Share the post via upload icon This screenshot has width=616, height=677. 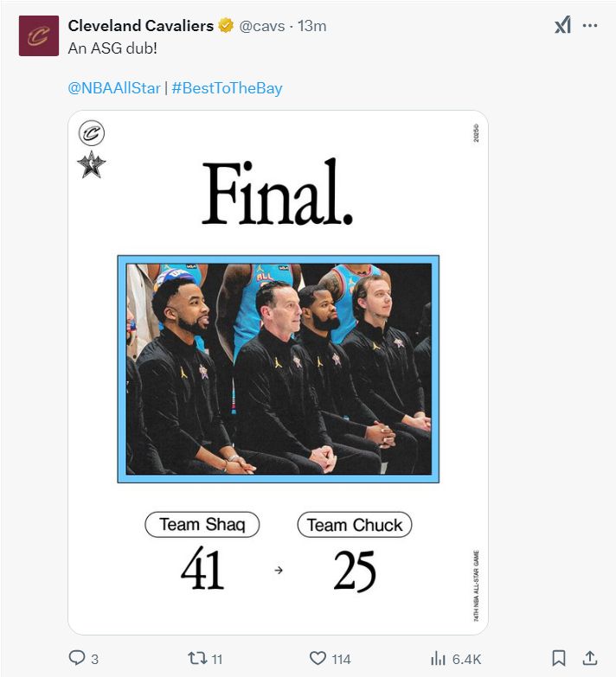tap(590, 658)
